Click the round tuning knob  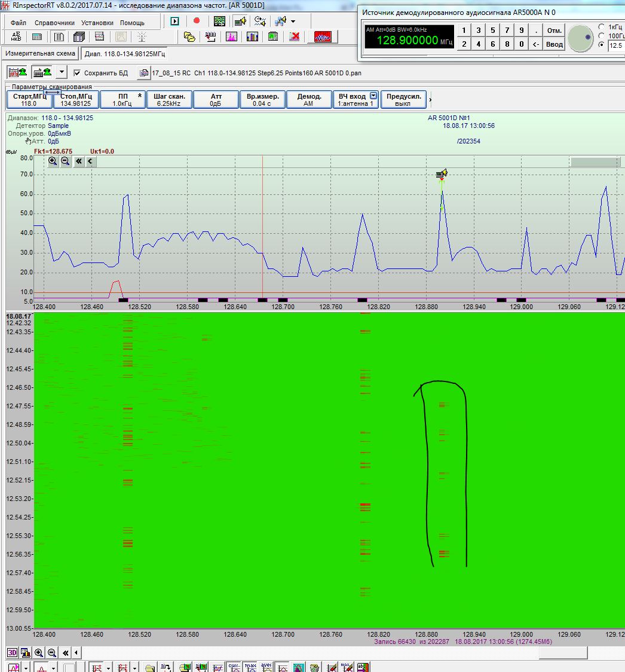pyautogui.click(x=580, y=38)
